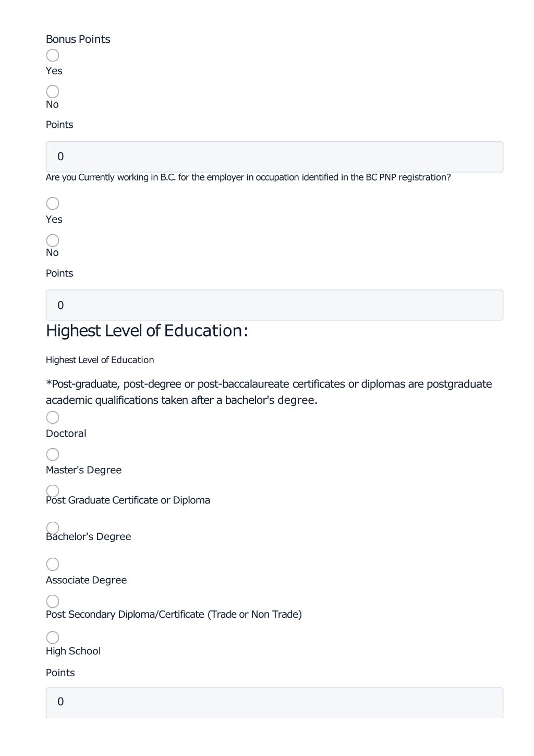Click the education Points input field

pos(274,702)
